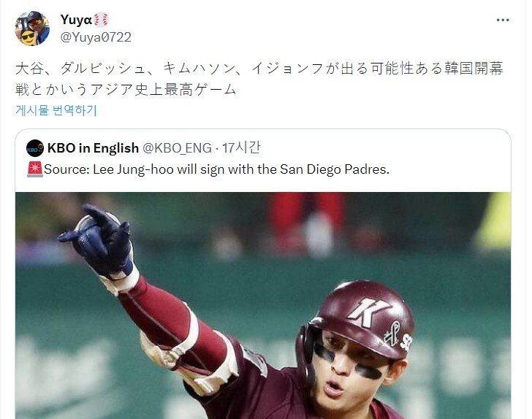
Task: Click the baseball emoji beside Yuya's name
Action: click(101, 20)
